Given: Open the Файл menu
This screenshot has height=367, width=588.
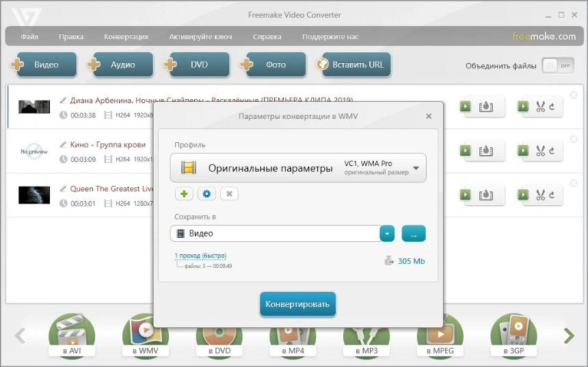Looking at the screenshot, I should coord(29,37).
